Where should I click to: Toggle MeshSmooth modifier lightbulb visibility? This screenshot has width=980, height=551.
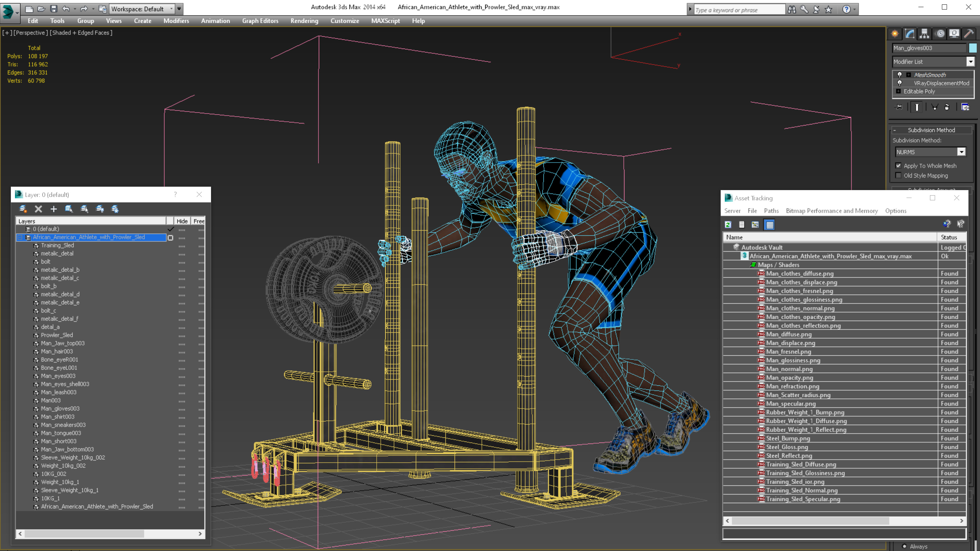tap(900, 74)
